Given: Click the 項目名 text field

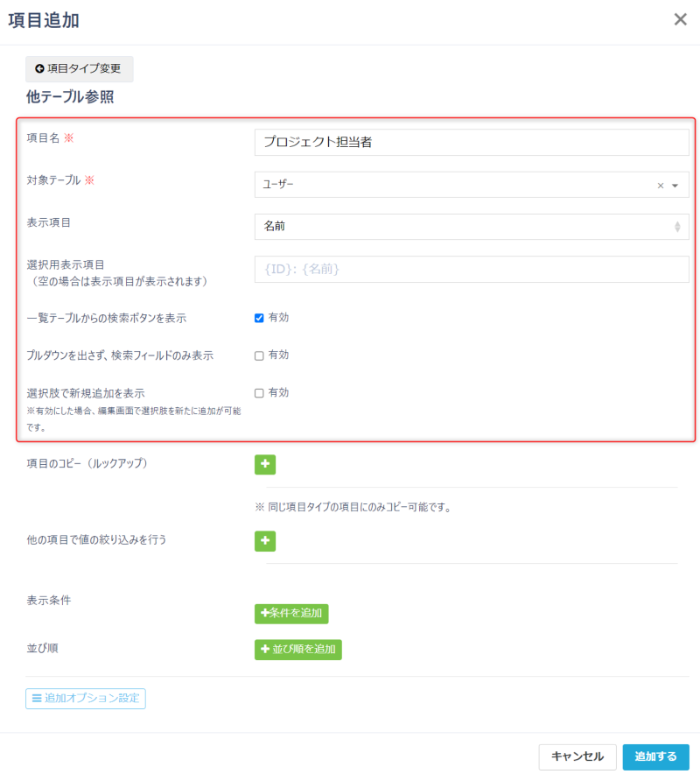Looking at the screenshot, I should pyautogui.click(x=471, y=143).
